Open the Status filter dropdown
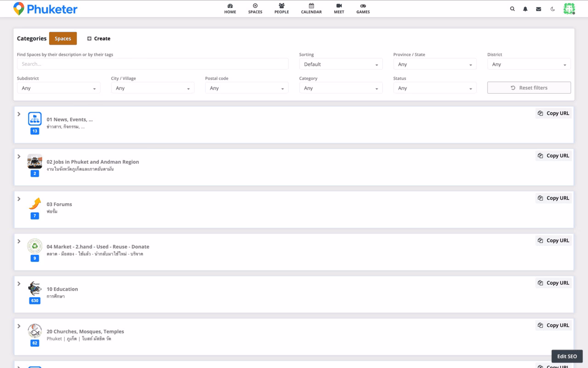The width and height of the screenshot is (588, 368). tap(435, 88)
